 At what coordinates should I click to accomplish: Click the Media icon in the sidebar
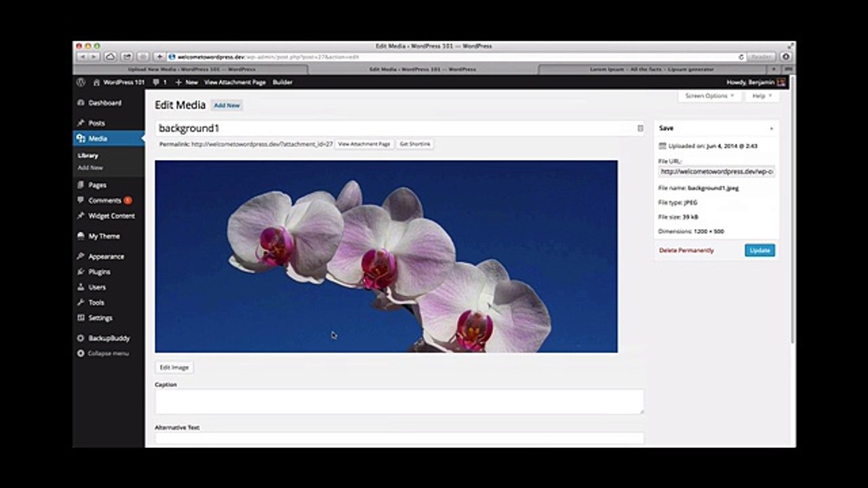[x=81, y=138]
